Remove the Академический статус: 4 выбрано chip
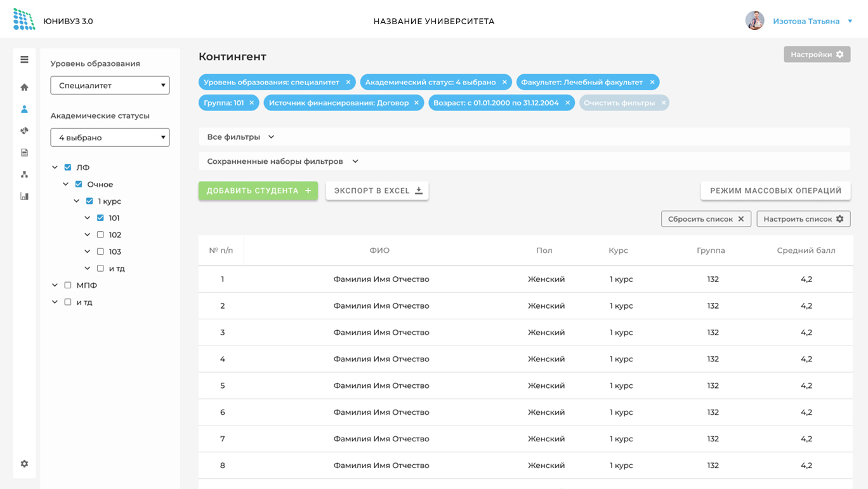The height and width of the screenshot is (489, 868). point(504,83)
